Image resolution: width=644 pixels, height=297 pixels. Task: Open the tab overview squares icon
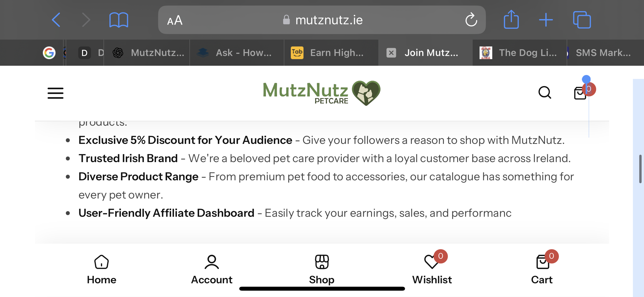(x=582, y=20)
